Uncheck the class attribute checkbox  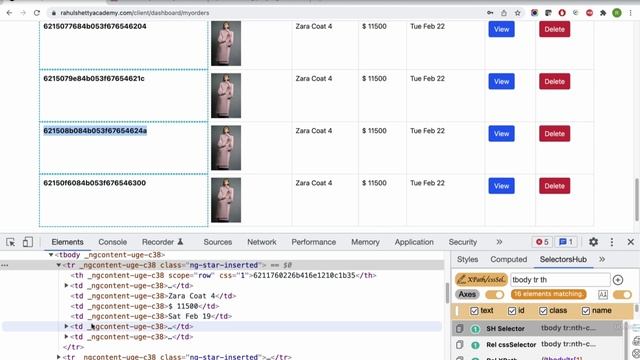pyautogui.click(x=543, y=311)
